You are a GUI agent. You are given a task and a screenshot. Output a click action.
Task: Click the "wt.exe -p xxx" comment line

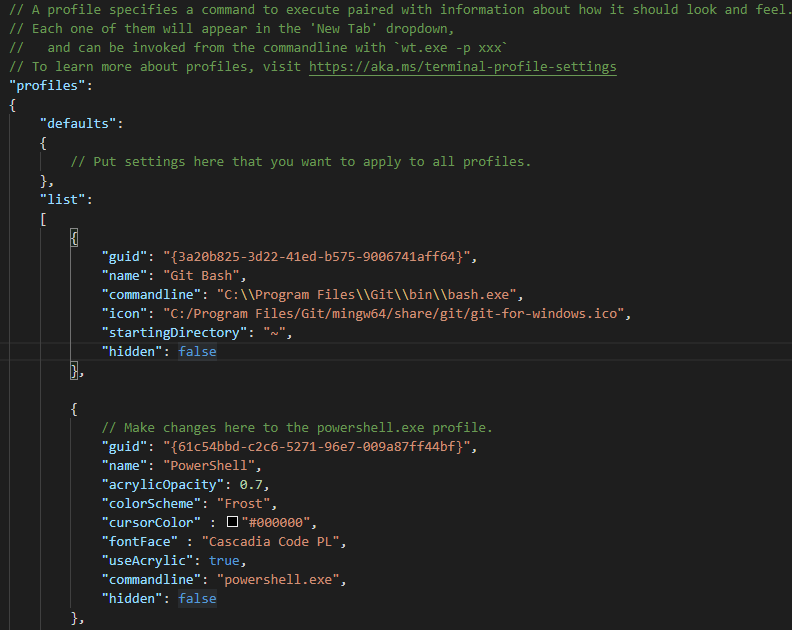(259, 48)
